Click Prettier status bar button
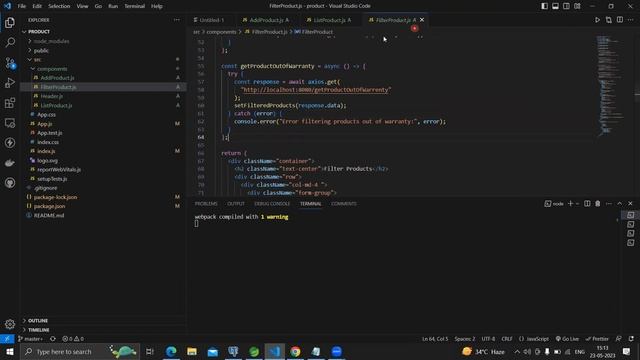 (x=597, y=339)
